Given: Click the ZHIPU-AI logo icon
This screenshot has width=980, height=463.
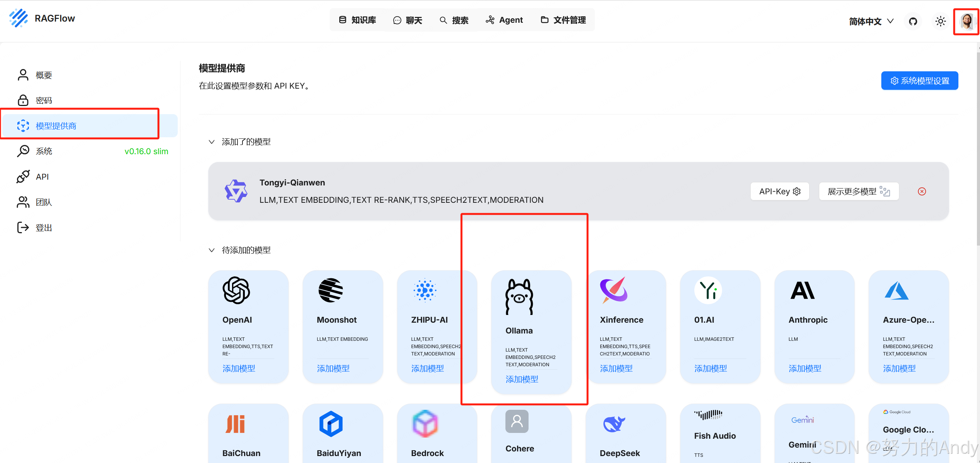Looking at the screenshot, I should click(425, 290).
